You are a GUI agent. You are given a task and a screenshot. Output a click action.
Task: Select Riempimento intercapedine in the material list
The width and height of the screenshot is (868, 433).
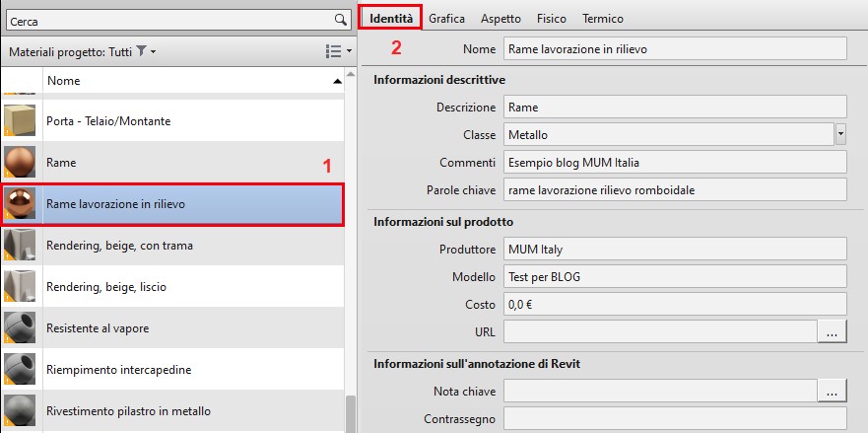pyautogui.click(x=118, y=369)
